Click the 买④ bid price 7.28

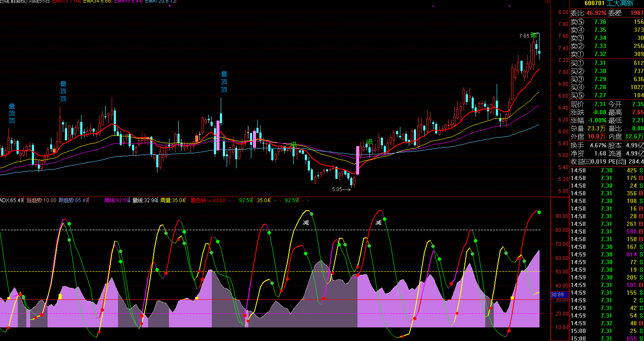[x=600, y=87]
